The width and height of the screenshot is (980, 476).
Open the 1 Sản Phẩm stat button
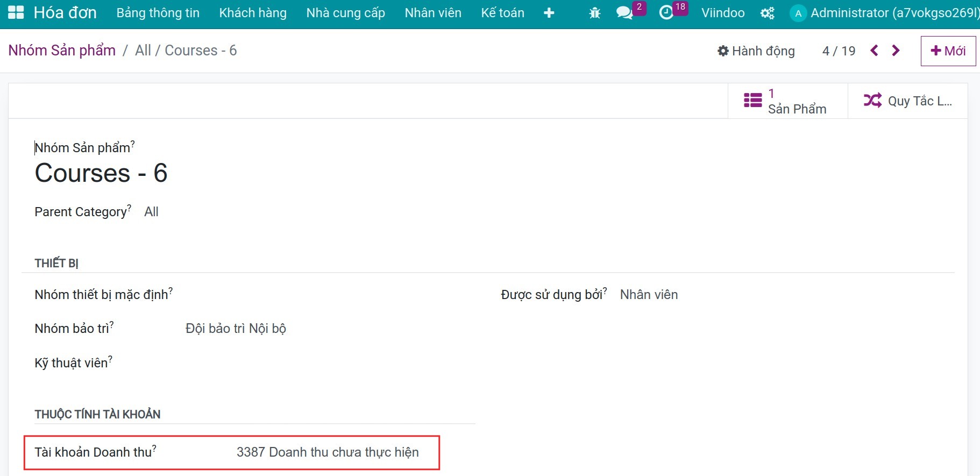(x=788, y=101)
